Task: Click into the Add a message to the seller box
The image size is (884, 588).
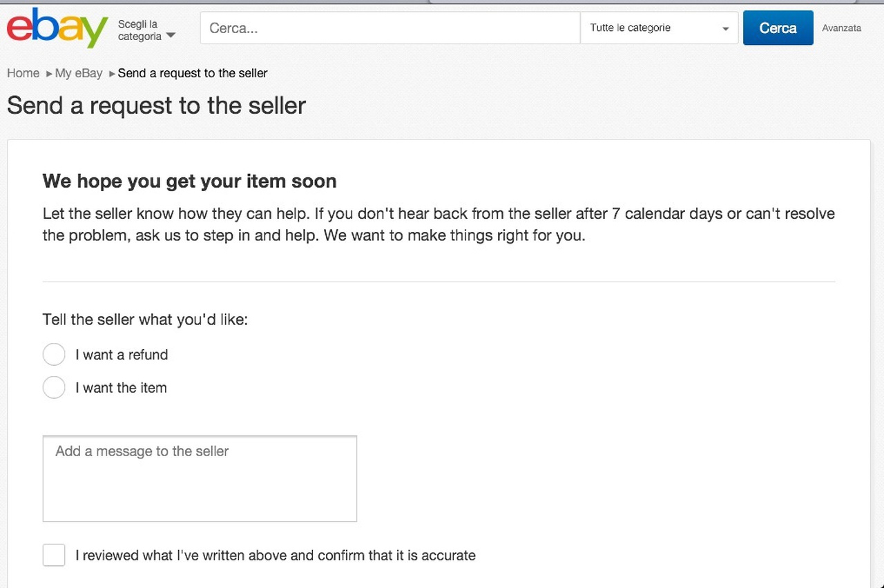Action: (x=200, y=478)
